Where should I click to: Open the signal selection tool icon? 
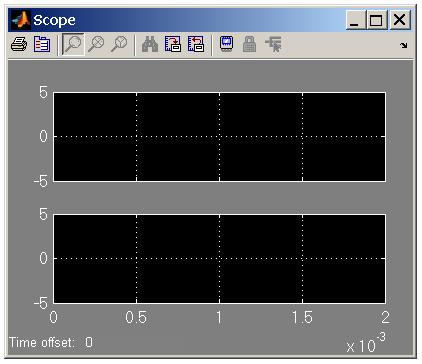pyautogui.click(x=273, y=44)
